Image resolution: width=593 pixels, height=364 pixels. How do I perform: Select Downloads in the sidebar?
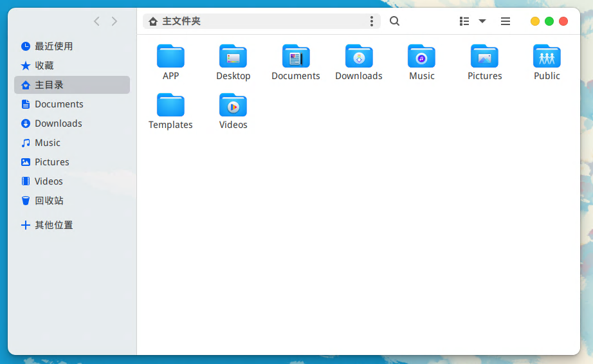[72, 123]
